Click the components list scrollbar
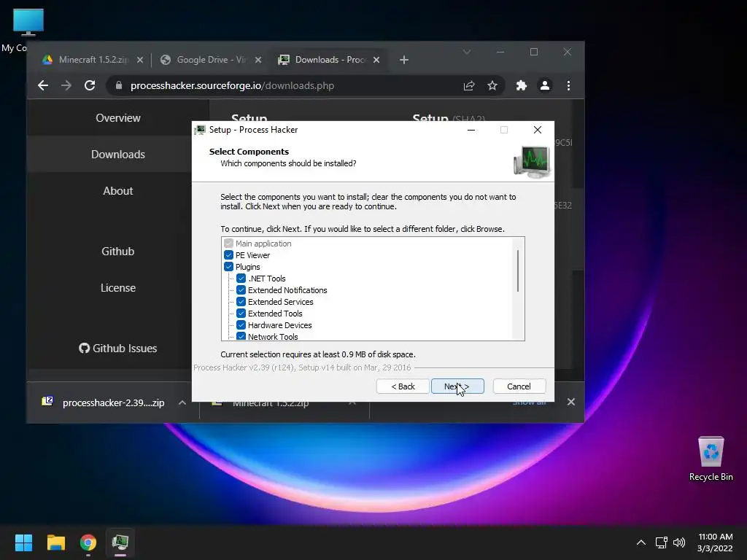747x560 pixels. click(x=518, y=271)
